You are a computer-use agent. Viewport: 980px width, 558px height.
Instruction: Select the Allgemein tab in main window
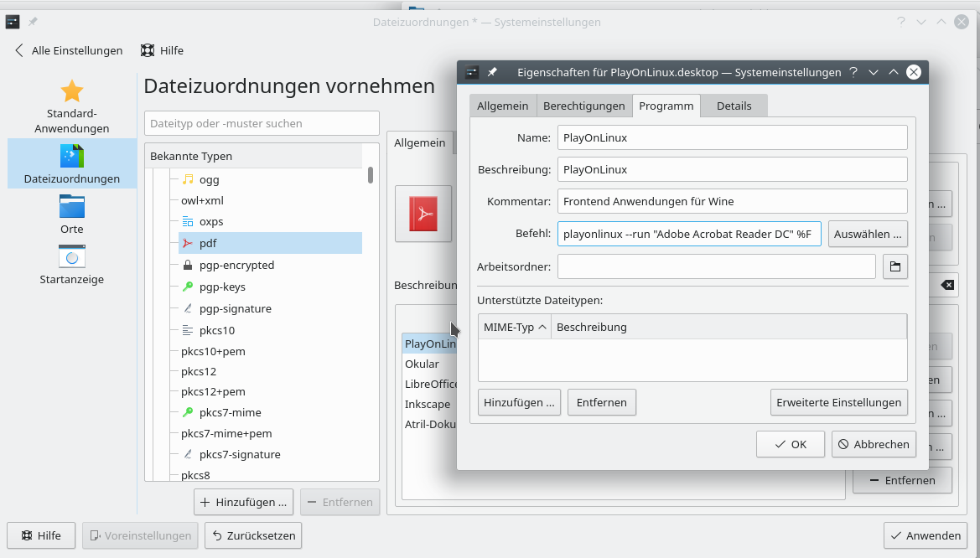[419, 142]
